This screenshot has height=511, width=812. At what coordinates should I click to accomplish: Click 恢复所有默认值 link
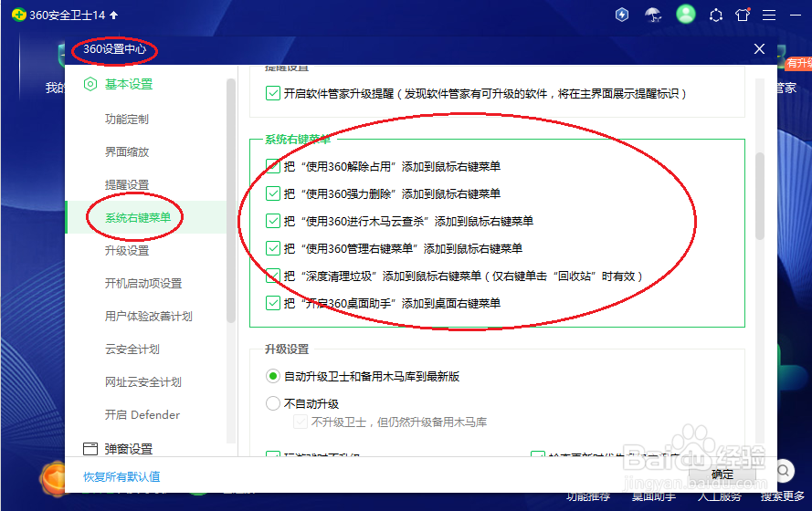(x=121, y=476)
